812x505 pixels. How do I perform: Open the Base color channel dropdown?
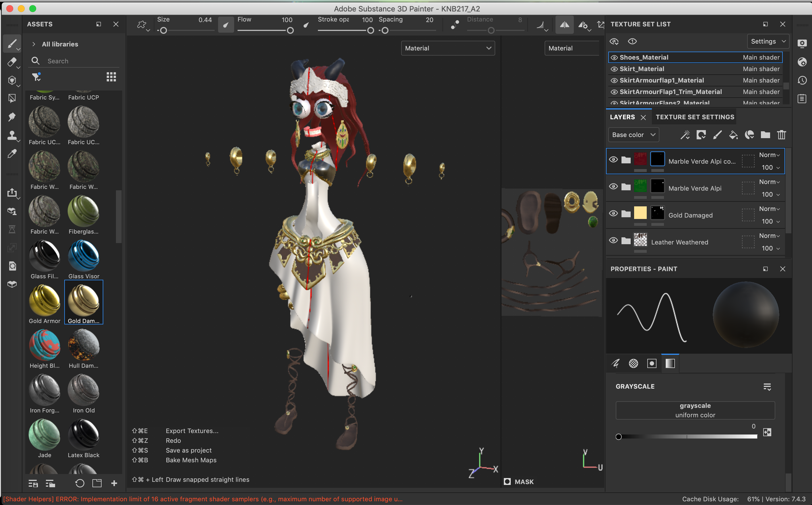[x=633, y=135]
